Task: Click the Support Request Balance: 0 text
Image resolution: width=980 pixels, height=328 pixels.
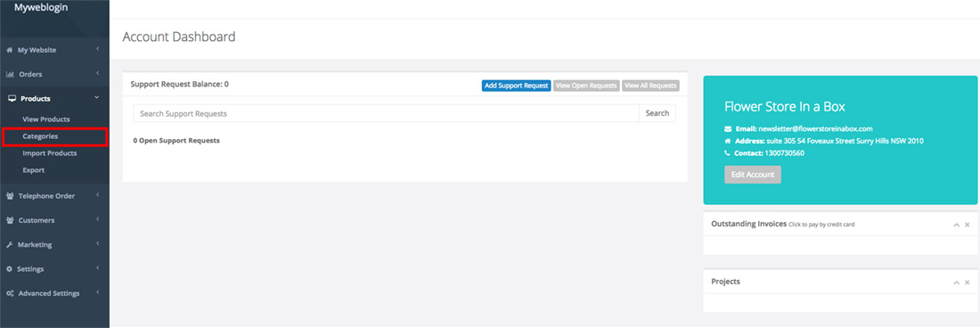Action: click(x=179, y=84)
